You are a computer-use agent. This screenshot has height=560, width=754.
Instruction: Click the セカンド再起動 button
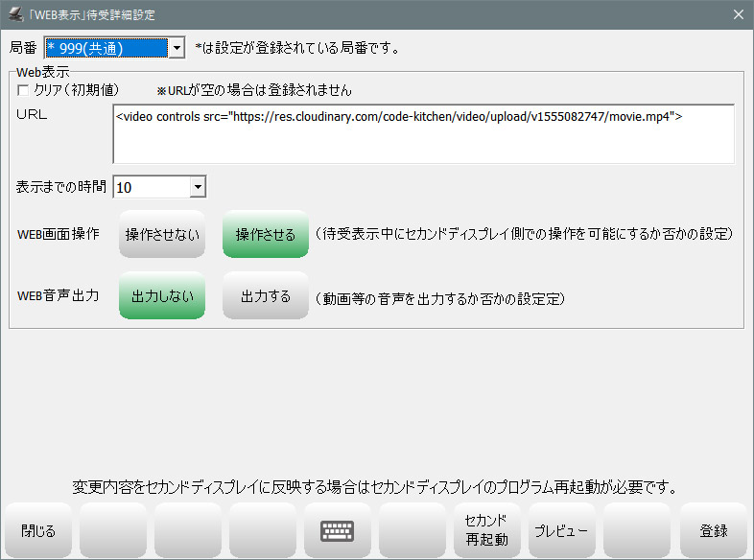(x=486, y=530)
